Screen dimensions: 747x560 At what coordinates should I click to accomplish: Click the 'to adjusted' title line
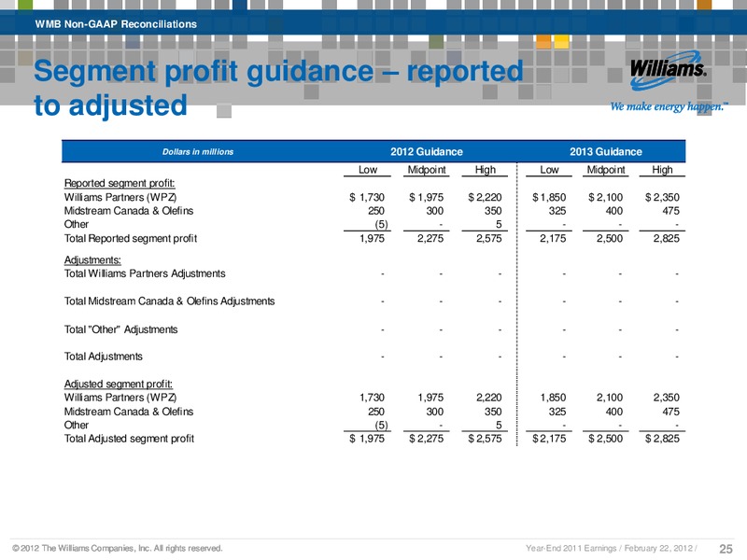[110, 105]
